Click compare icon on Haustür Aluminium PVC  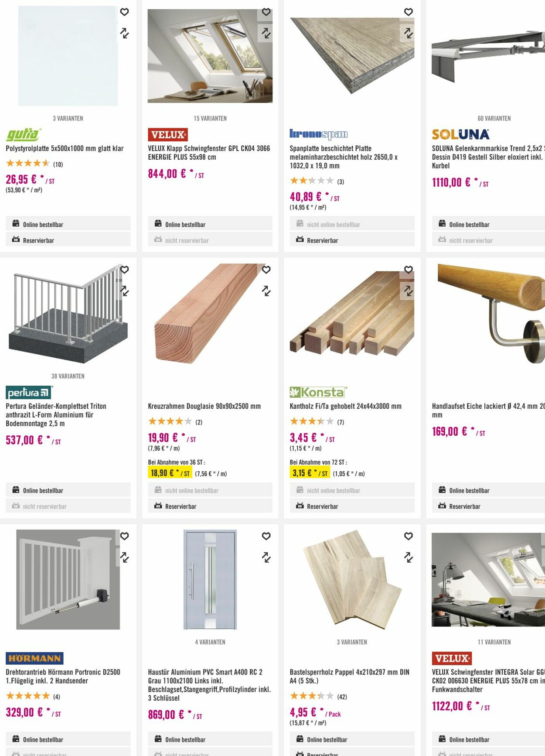pyautogui.click(x=266, y=557)
